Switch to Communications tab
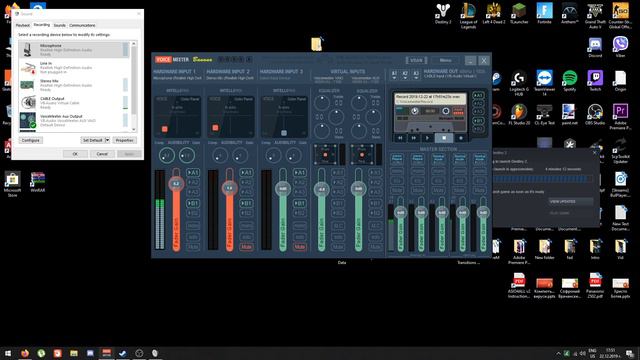The image size is (640, 360). (82, 25)
